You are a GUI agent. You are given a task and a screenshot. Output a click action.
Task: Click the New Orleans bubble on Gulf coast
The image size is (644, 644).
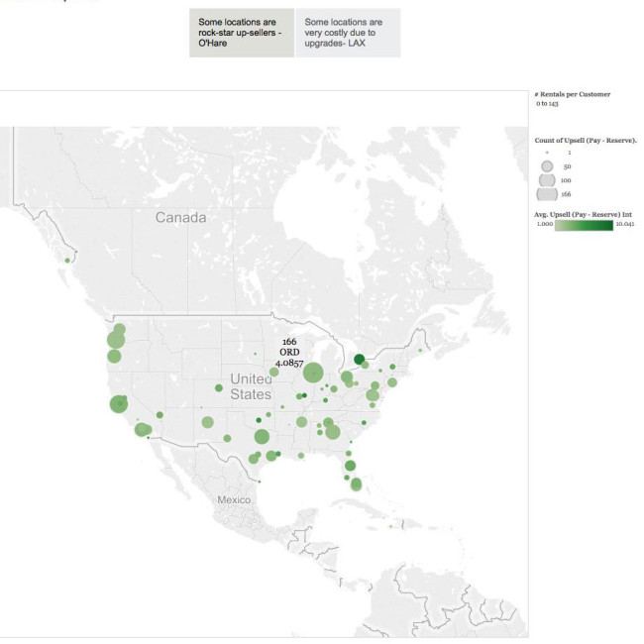tap(301, 456)
